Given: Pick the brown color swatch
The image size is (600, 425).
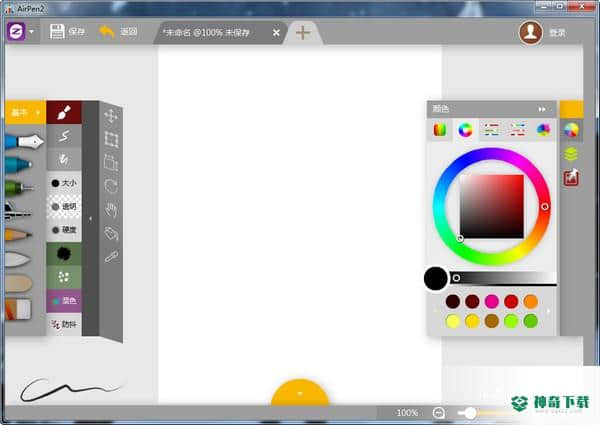Looking at the screenshot, I should [492, 321].
